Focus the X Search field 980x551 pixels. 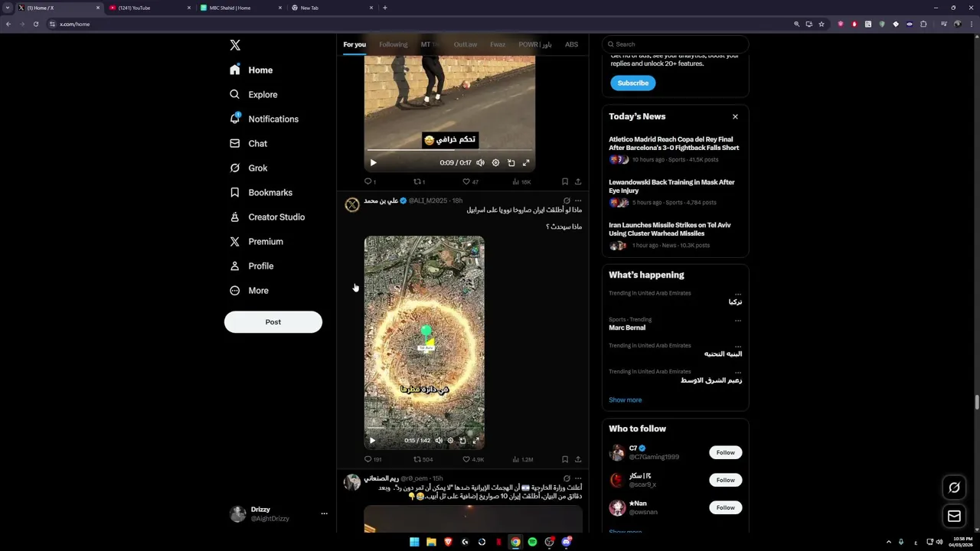pos(675,44)
